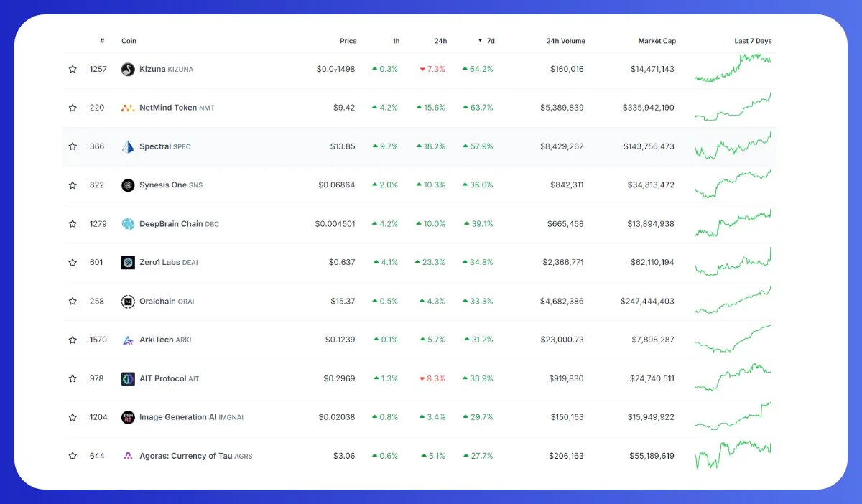Sort by Coin column header
This screenshot has width=862, height=504.
[x=129, y=41]
